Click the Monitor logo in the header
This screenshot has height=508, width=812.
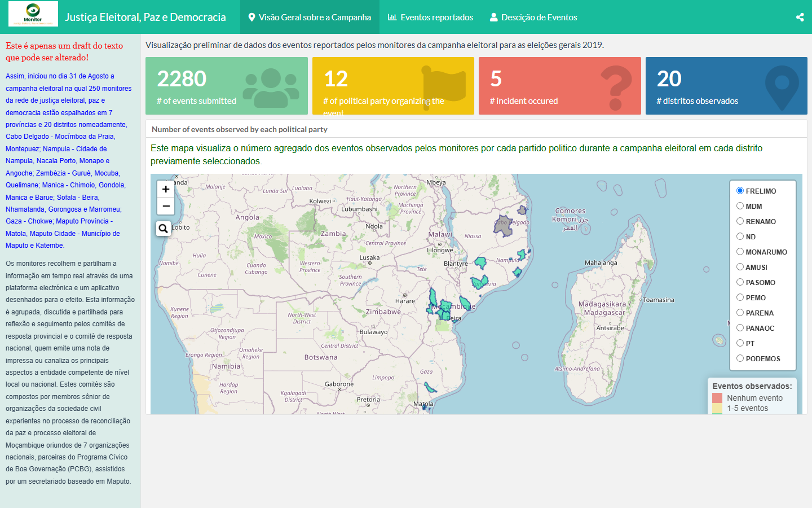tap(33, 14)
